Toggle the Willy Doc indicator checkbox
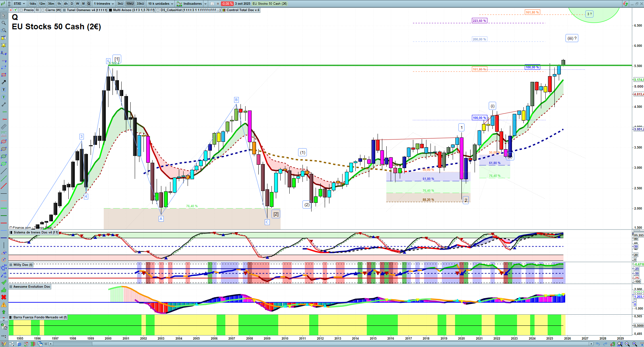Viewport: 644px width, 347px height. [11, 265]
